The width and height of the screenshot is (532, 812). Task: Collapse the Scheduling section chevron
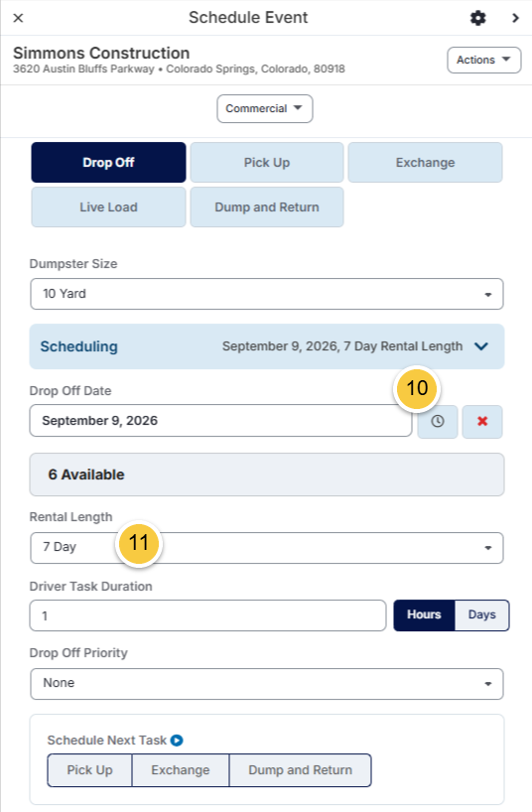click(x=481, y=346)
